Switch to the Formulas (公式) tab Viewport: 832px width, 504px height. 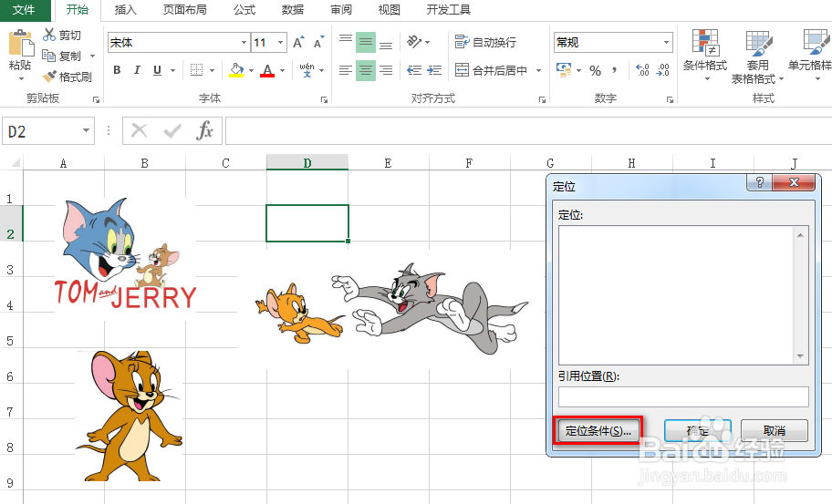point(244,9)
